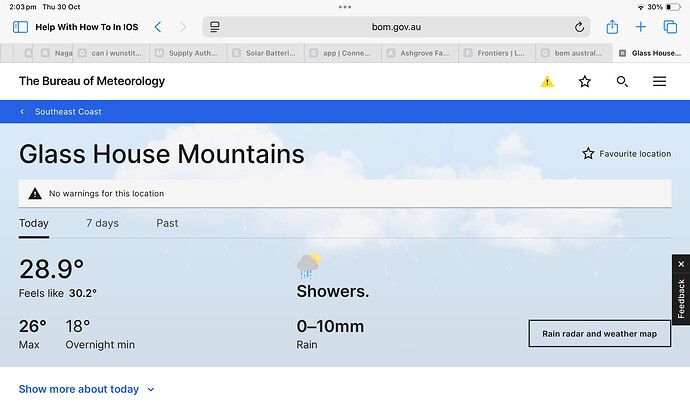Open favourites star in site header
The width and height of the screenshot is (690, 417).
pyautogui.click(x=584, y=81)
